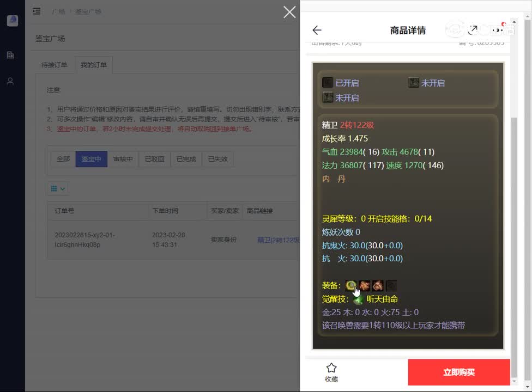Click the 内丹 label in pet stats

click(x=334, y=179)
